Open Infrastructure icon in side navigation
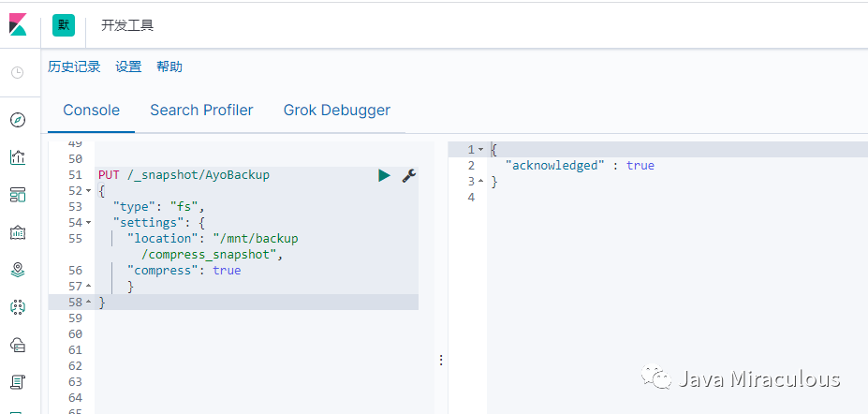Viewport: 868px width, 414px height. [17, 345]
